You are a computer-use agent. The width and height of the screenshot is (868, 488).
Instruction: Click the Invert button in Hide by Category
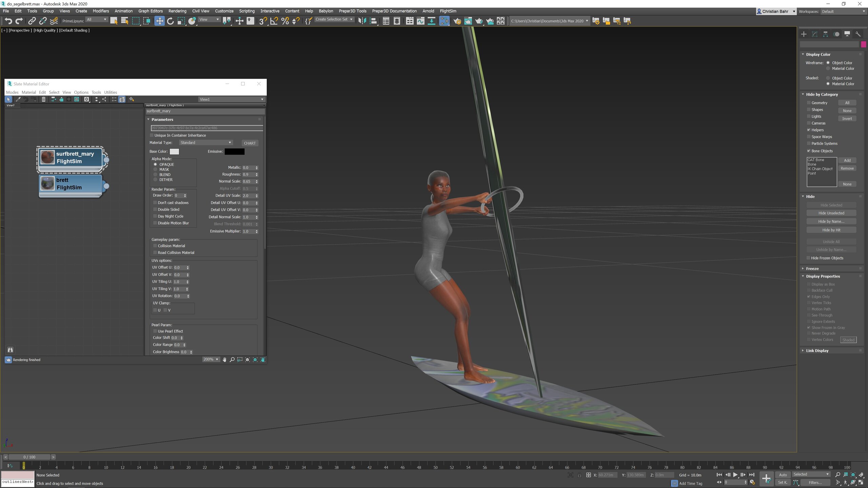tap(847, 119)
